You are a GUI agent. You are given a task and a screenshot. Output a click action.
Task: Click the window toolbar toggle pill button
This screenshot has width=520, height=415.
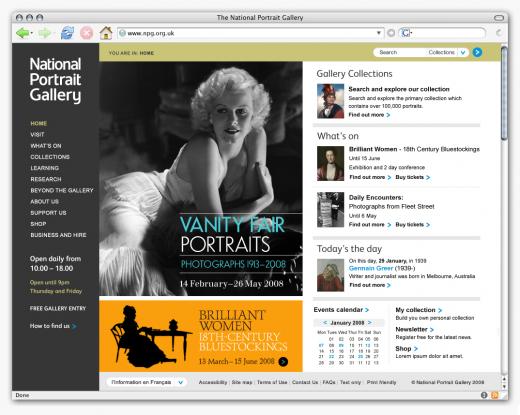coord(499,17)
